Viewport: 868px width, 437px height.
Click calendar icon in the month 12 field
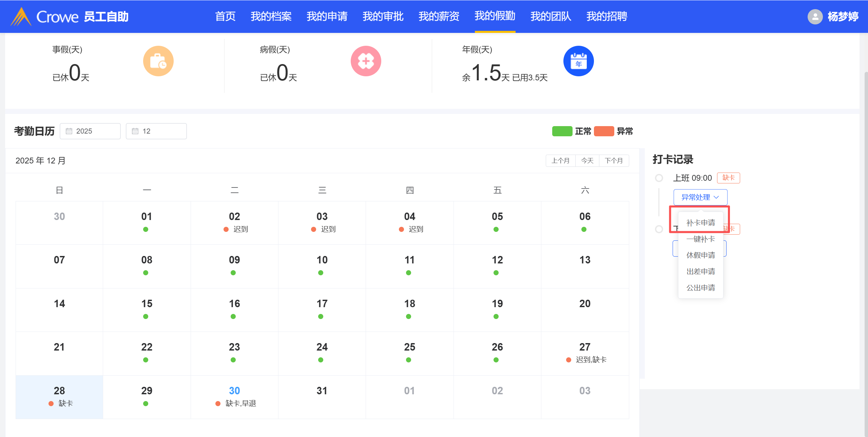135,131
